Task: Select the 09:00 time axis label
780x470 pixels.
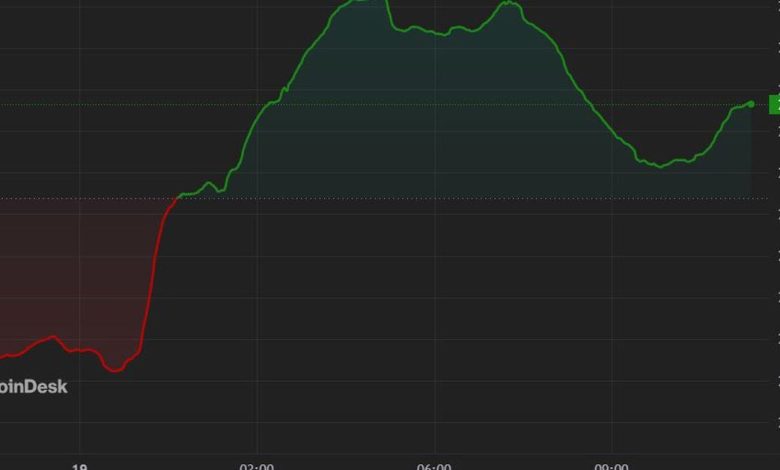Action: 611,465
